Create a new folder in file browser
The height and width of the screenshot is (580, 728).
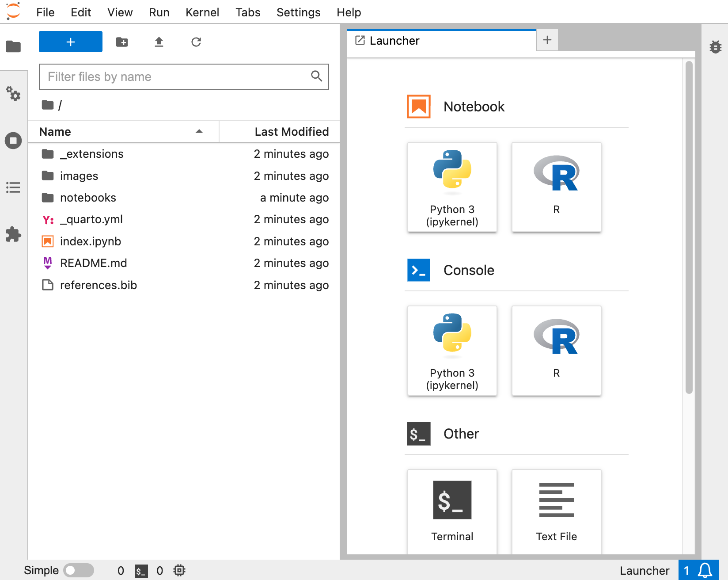pos(122,42)
